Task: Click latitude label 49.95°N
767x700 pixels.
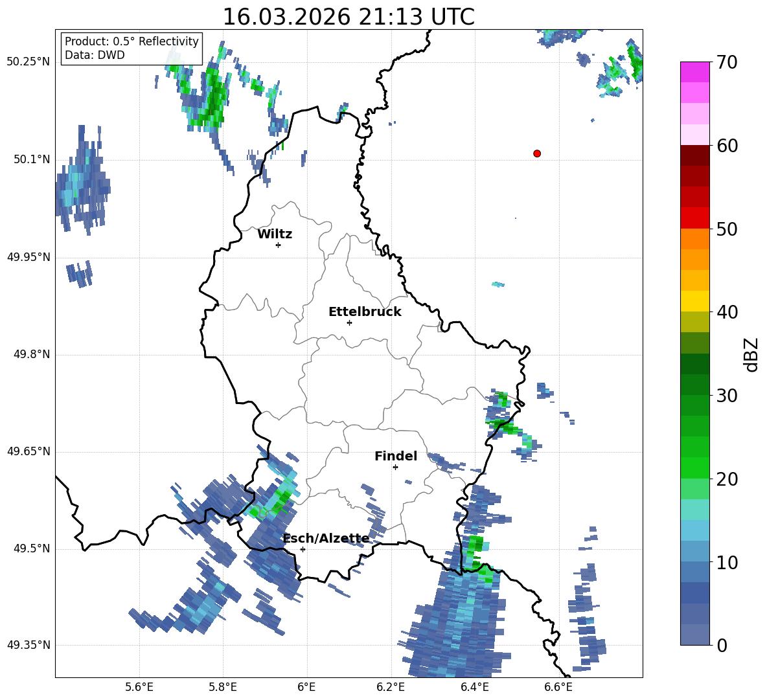Action: pos(29,257)
